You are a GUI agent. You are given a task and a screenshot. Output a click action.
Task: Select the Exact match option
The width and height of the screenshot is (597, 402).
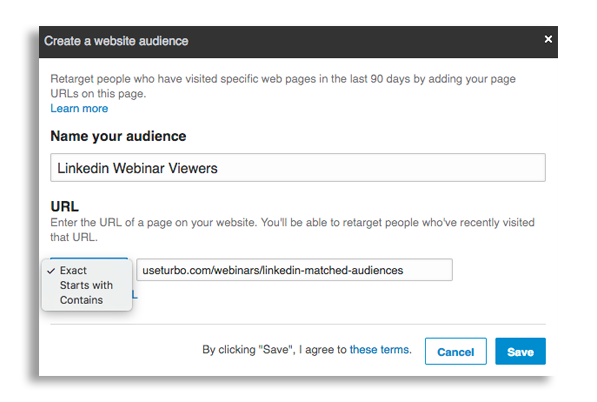87,270
